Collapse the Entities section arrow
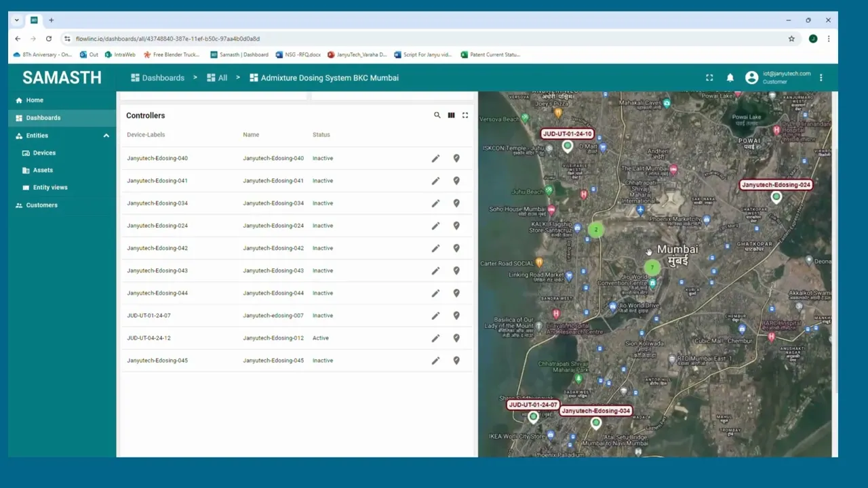 pos(106,136)
